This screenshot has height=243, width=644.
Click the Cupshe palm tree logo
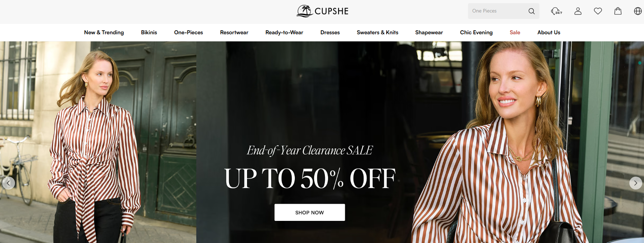click(x=322, y=11)
